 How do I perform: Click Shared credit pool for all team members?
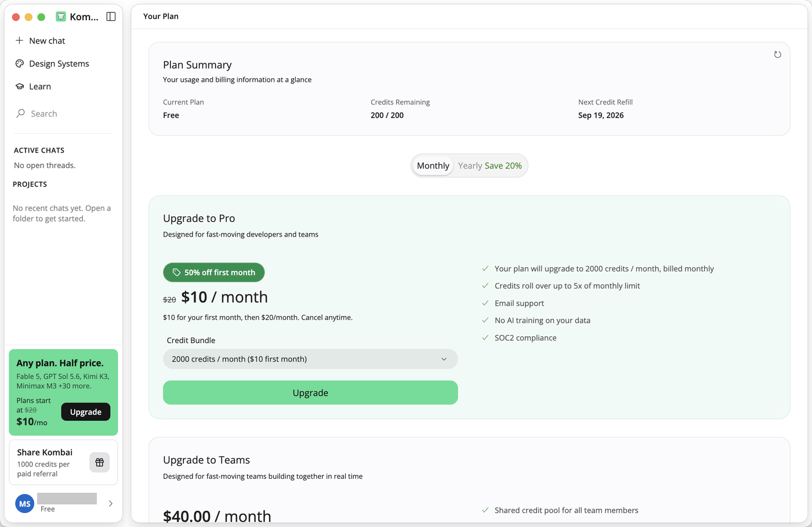click(566, 510)
